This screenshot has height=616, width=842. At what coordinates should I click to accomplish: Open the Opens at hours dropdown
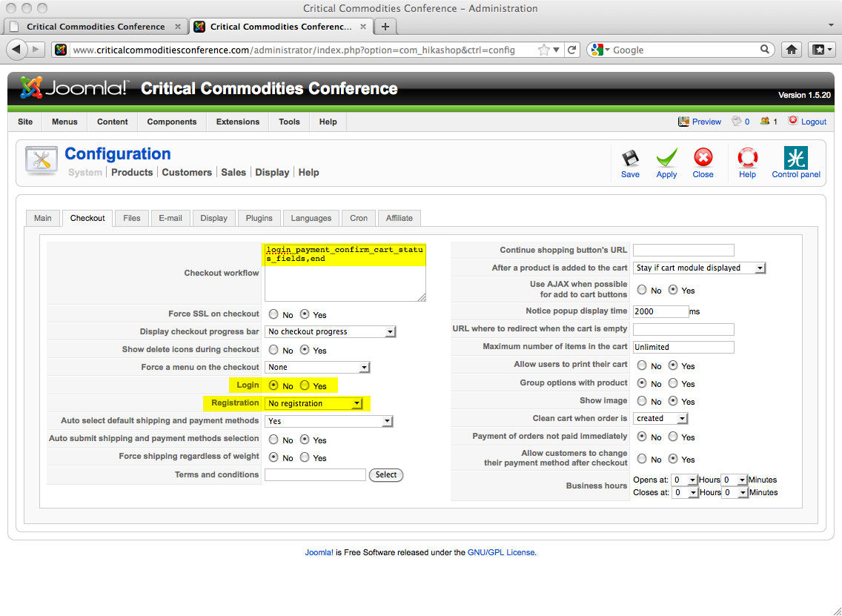(x=685, y=480)
